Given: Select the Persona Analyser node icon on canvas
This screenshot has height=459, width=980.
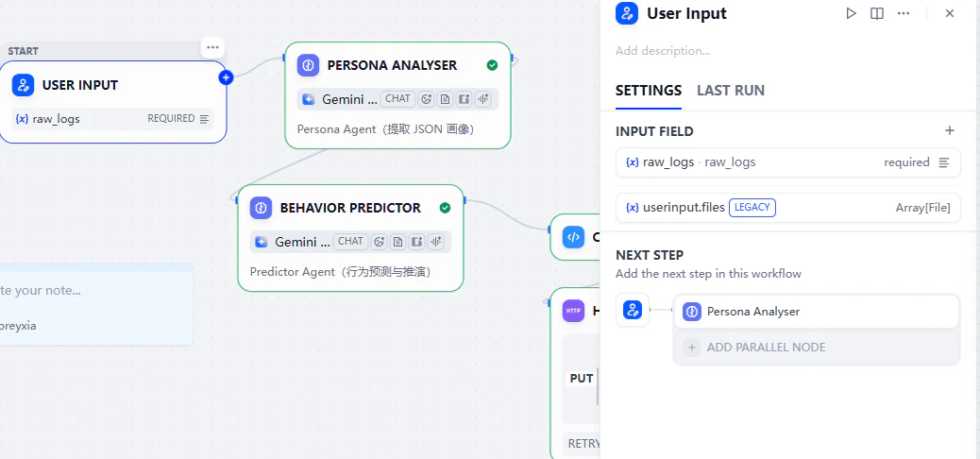Looking at the screenshot, I should pyautogui.click(x=308, y=65).
